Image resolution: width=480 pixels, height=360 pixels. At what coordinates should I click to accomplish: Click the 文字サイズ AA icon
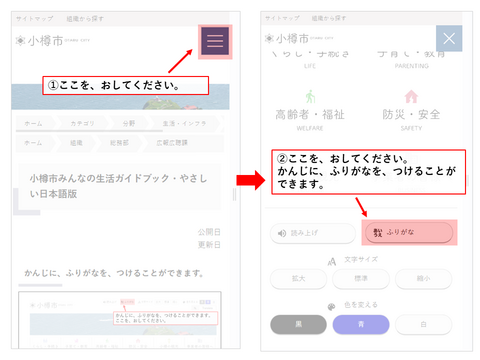(332, 262)
